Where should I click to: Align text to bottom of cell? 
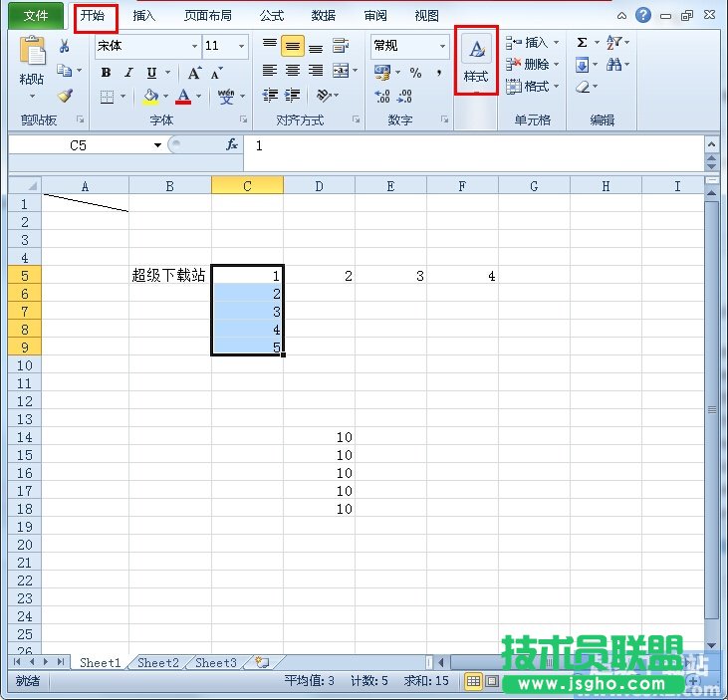(316, 47)
